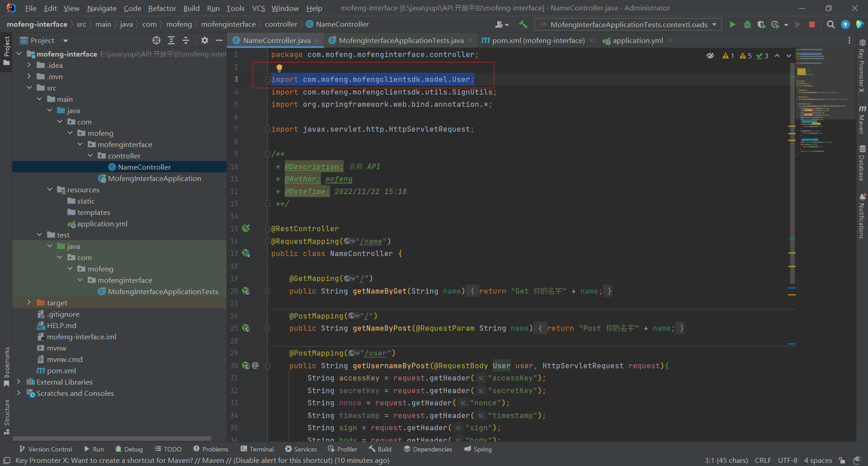The width and height of the screenshot is (868, 466).
Task: Start the Debug bug icon in toolbar
Action: click(x=747, y=24)
